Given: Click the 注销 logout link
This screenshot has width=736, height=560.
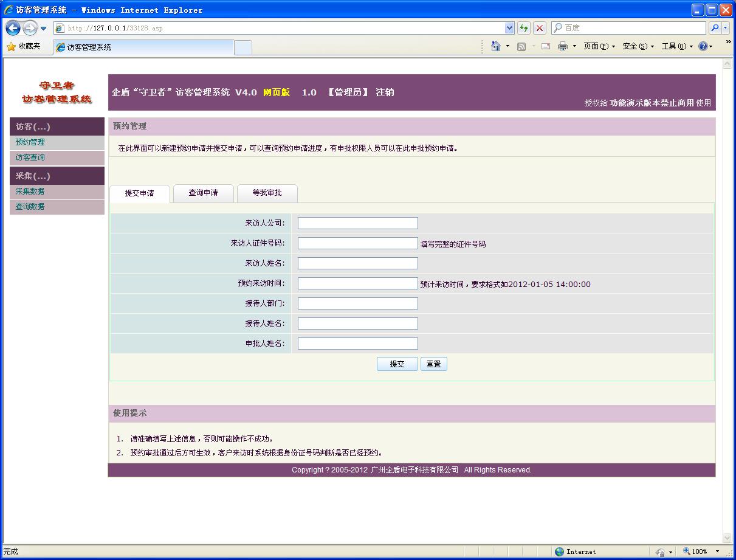Looking at the screenshot, I should click(385, 92).
